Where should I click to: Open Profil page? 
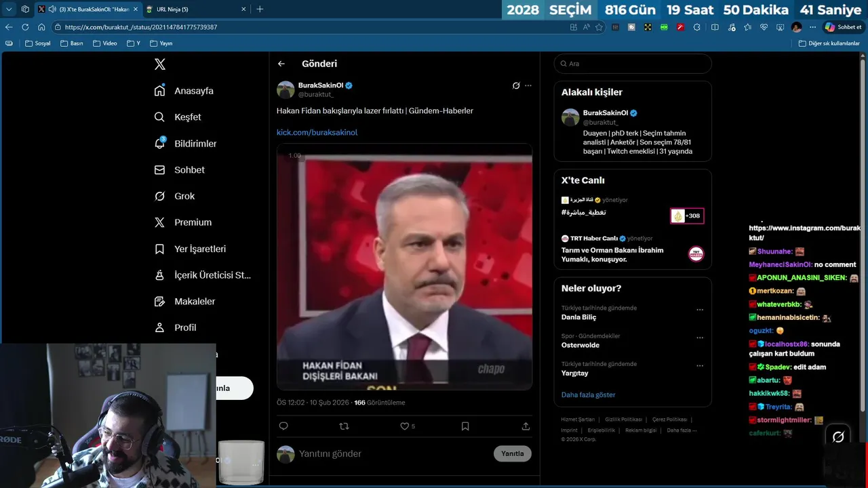pyautogui.click(x=175, y=327)
